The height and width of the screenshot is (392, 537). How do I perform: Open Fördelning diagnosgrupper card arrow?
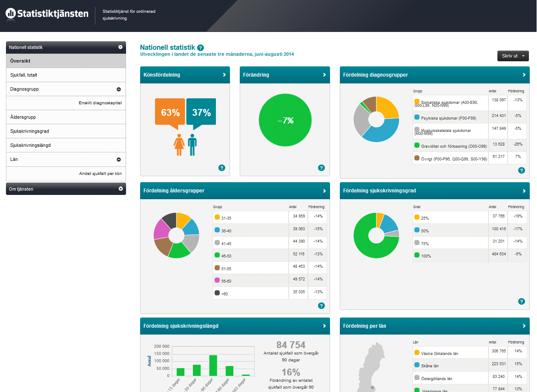pos(524,75)
